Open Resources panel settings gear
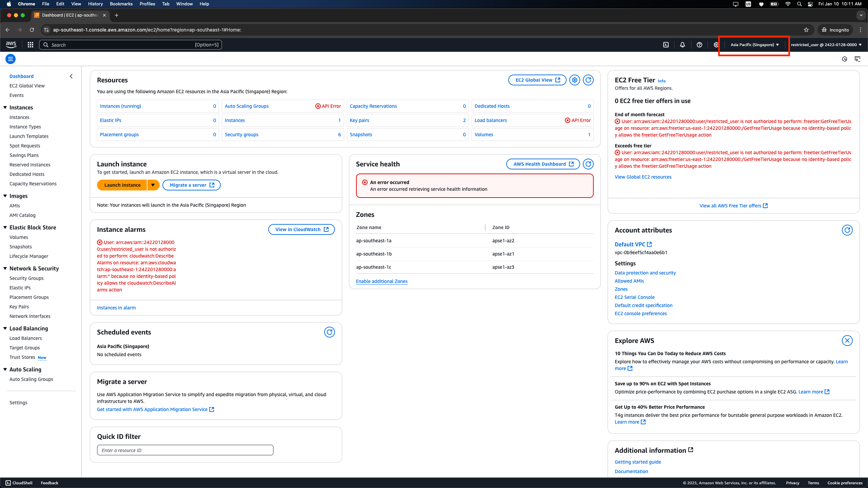Image resolution: width=868 pixels, height=488 pixels. 574,80
